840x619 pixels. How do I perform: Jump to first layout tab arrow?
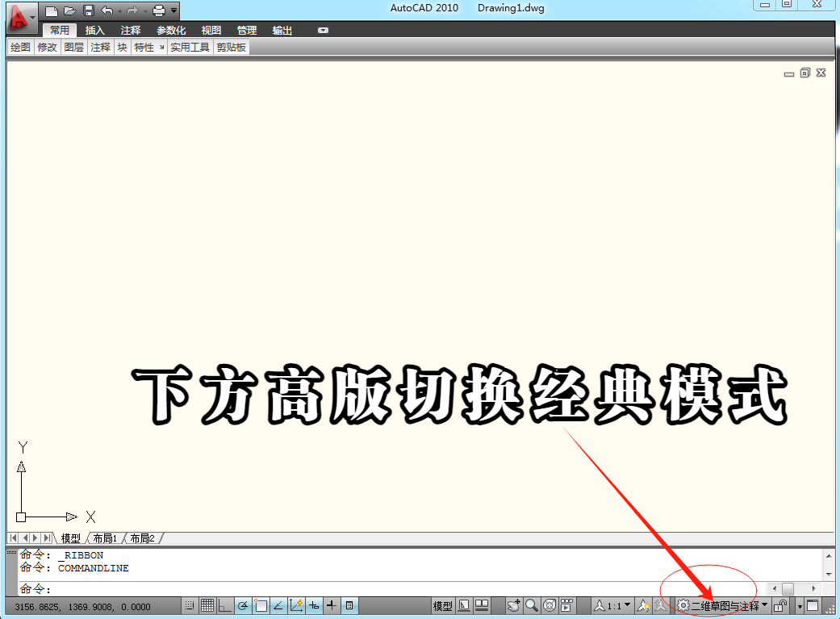pyautogui.click(x=14, y=537)
